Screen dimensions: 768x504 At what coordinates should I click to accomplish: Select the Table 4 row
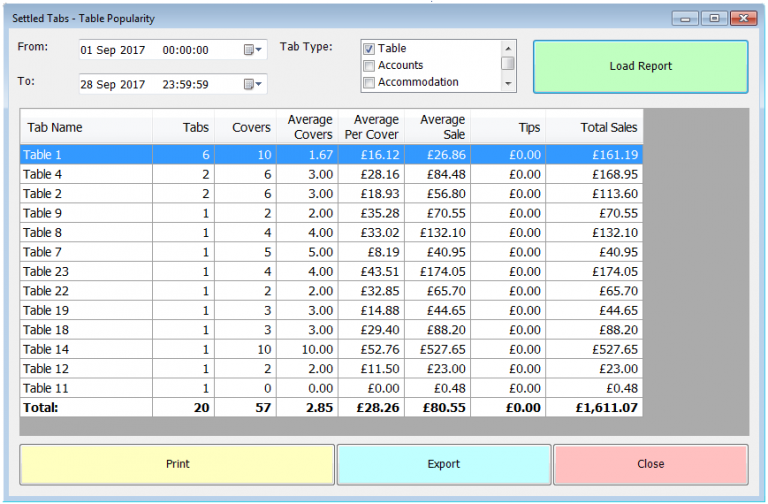click(x=86, y=174)
